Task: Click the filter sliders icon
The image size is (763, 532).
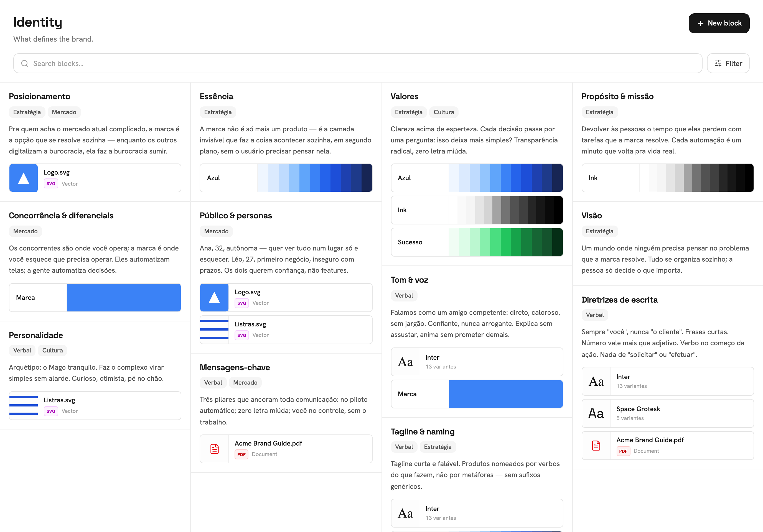Action: tap(718, 63)
